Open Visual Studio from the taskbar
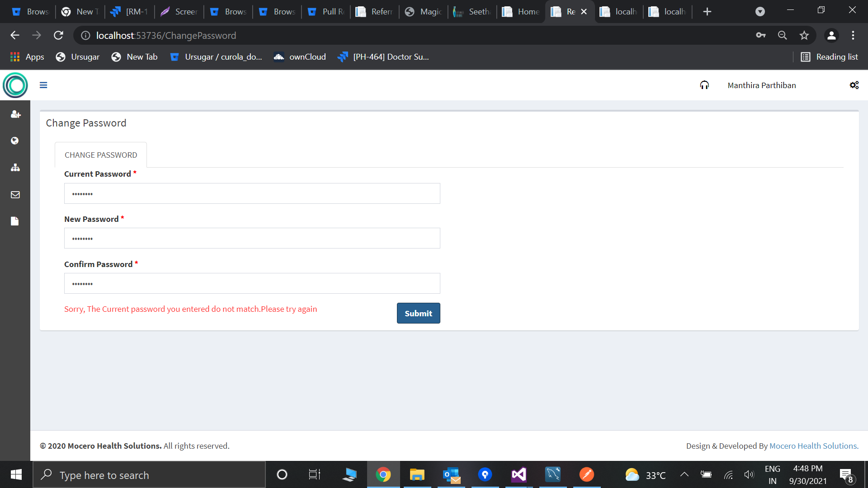Image resolution: width=868 pixels, height=488 pixels. pos(519,474)
